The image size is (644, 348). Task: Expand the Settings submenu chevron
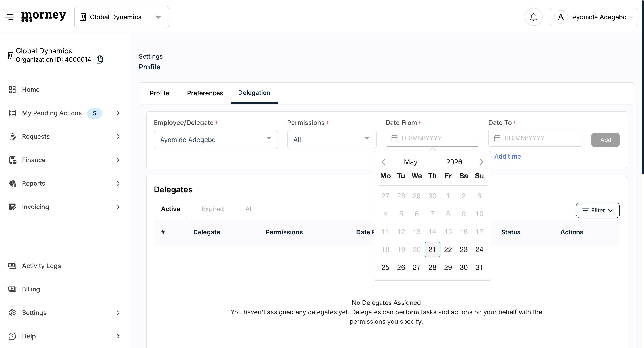118,312
